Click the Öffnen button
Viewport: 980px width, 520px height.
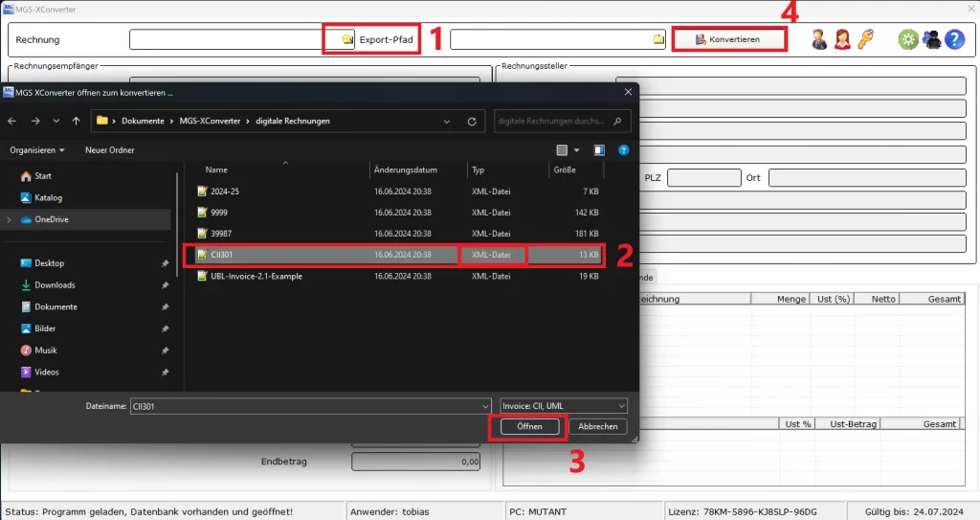tap(529, 426)
